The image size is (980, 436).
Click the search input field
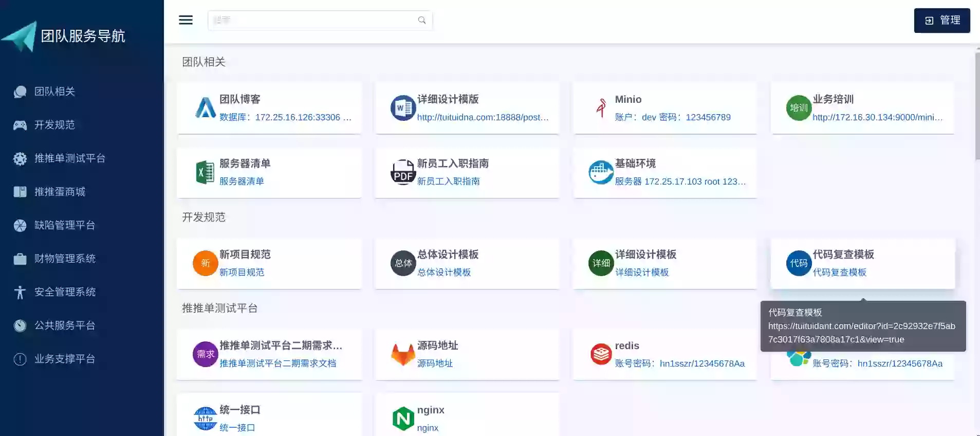pyautogui.click(x=313, y=20)
